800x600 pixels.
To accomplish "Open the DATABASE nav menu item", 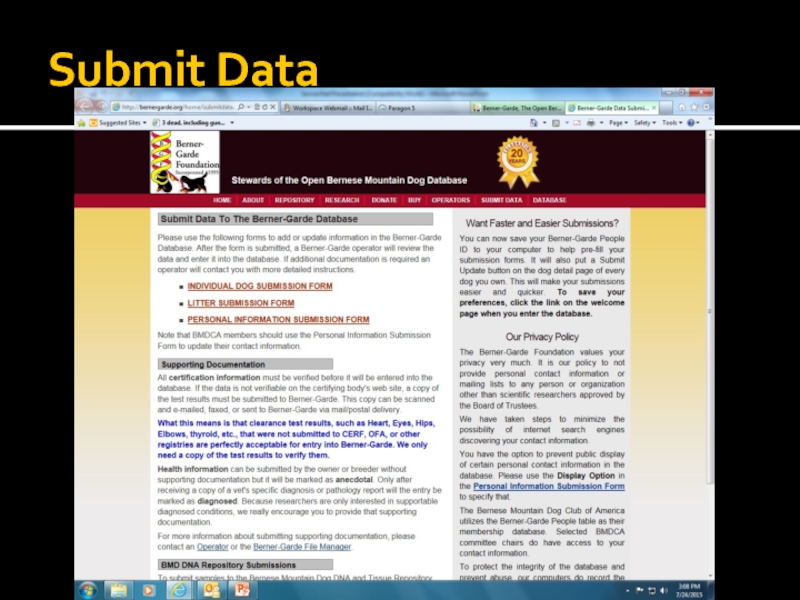I will (549, 200).
